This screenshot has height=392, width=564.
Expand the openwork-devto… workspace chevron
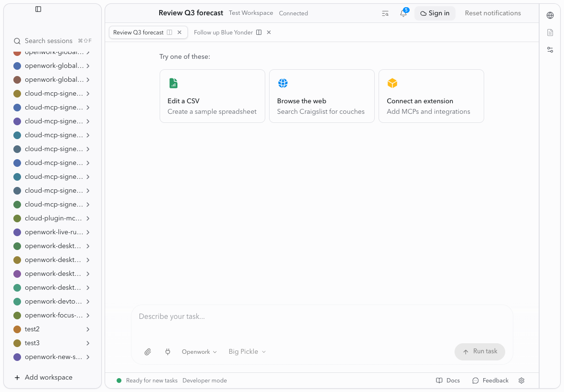pos(88,301)
